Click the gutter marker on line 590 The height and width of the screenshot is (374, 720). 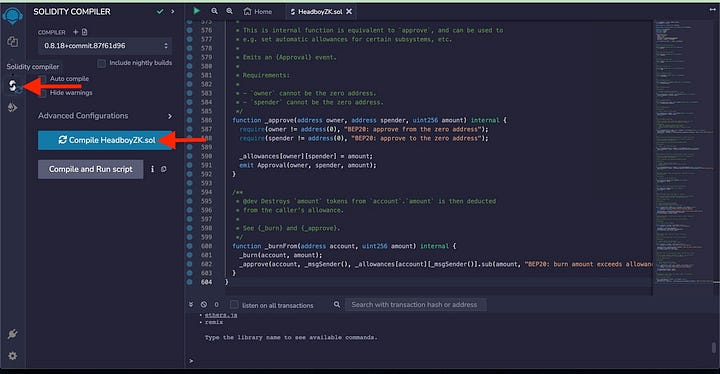click(x=190, y=156)
